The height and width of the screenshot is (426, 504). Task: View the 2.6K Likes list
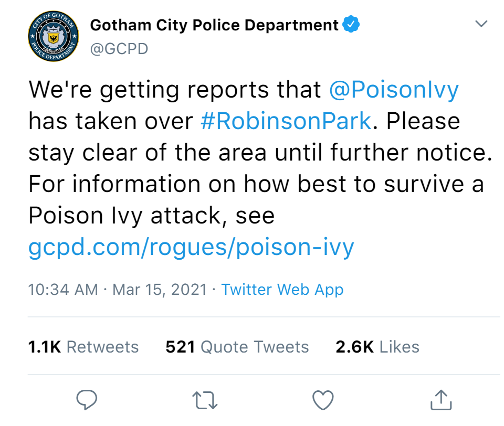377,347
